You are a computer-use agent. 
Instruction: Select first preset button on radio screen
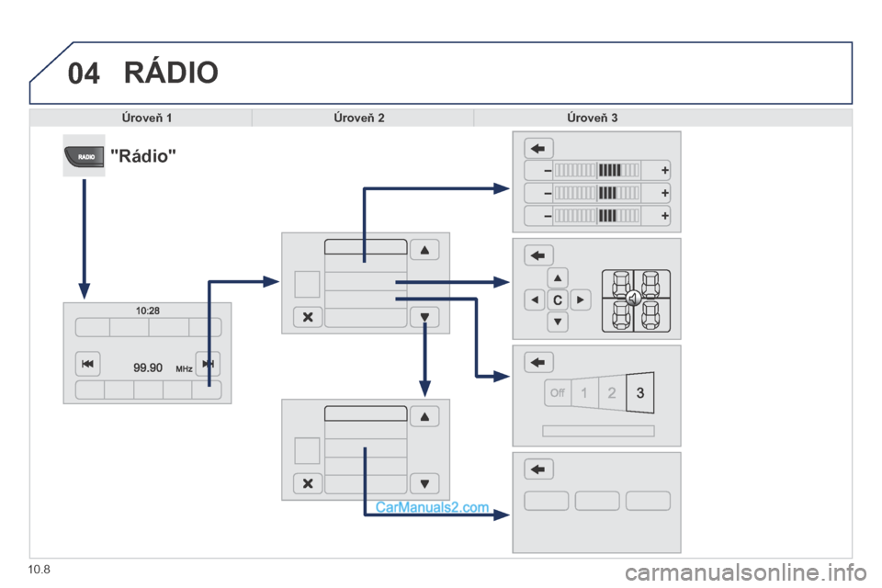[x=90, y=390]
